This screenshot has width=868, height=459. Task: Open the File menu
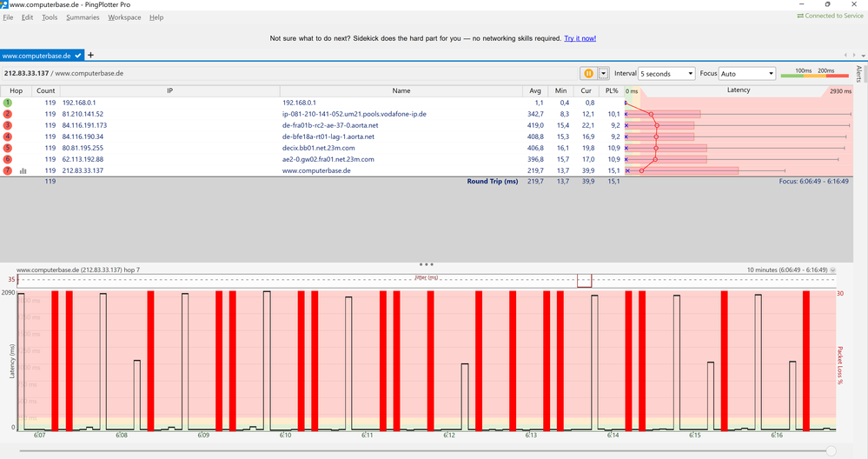point(8,17)
